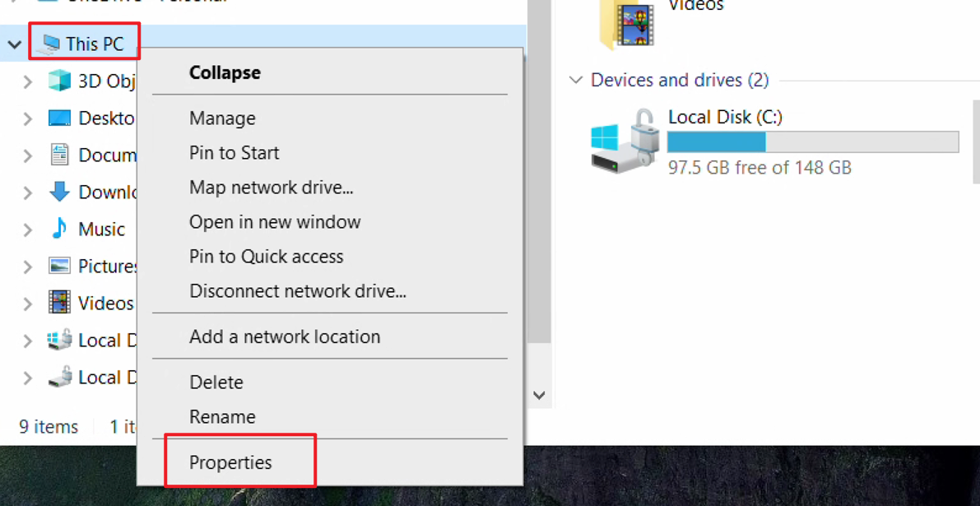This screenshot has height=506, width=980.
Task: Click the navigation pane scrollbar down arrow
Action: (x=540, y=395)
